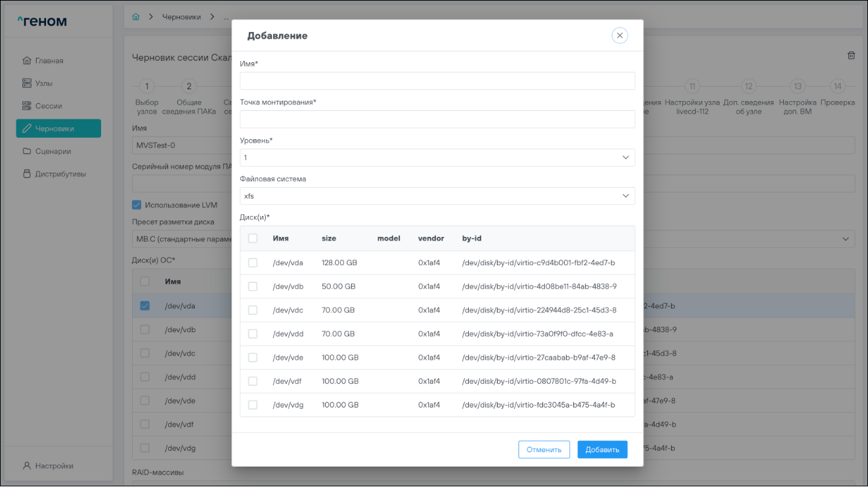This screenshot has height=487, width=868.
Task: Go to Сессии in sidebar
Action: 49,106
